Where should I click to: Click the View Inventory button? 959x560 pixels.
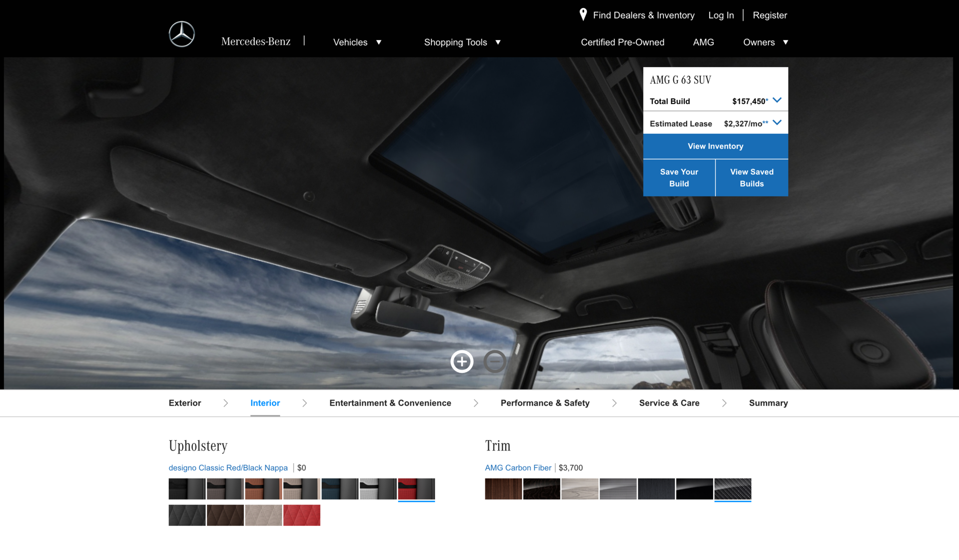pyautogui.click(x=715, y=146)
